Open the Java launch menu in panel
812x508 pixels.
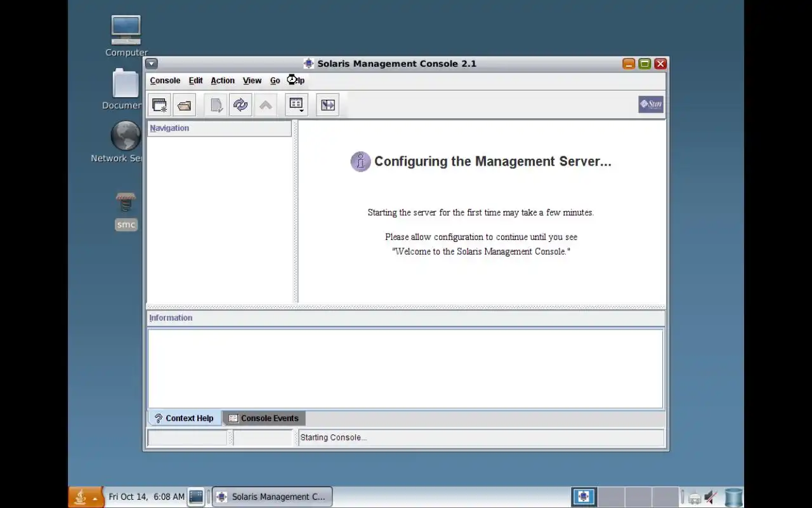click(86, 497)
